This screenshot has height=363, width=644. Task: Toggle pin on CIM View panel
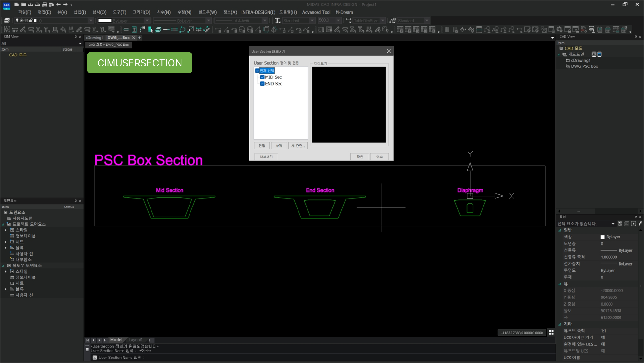(x=76, y=37)
